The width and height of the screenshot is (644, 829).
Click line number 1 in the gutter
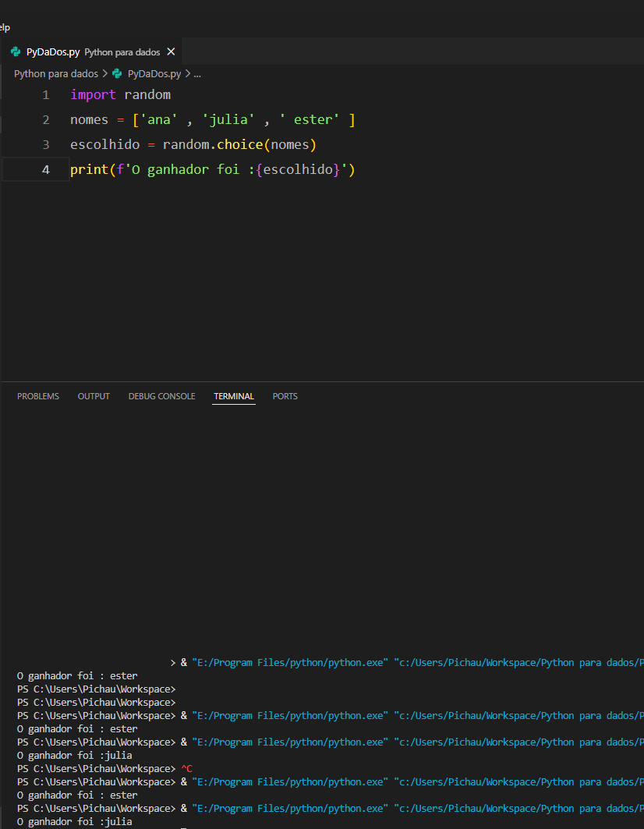tap(45, 95)
